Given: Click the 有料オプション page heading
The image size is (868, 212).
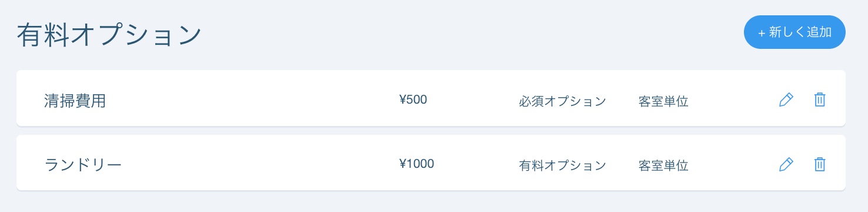Looking at the screenshot, I should pos(109,35).
